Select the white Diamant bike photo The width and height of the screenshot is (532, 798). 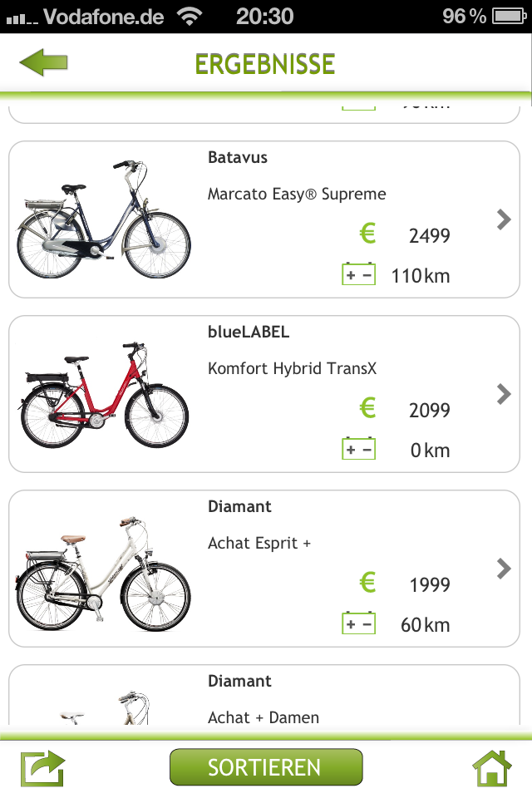[104, 574]
